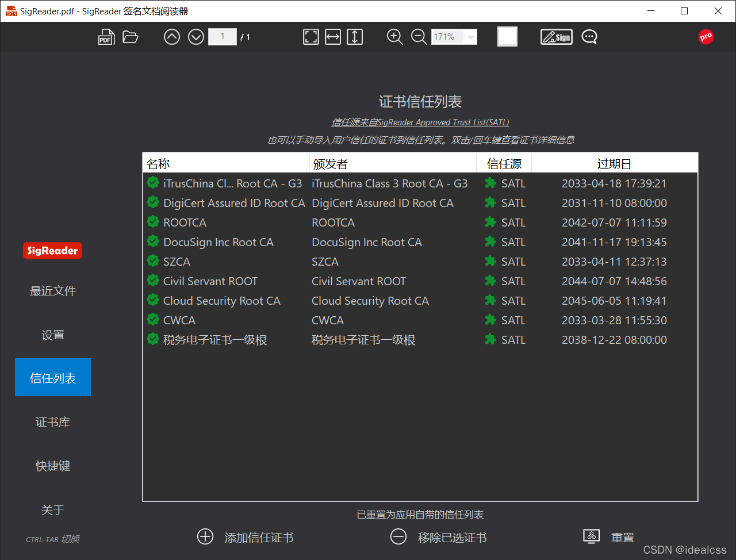The image size is (736, 560).
Task: Maximize the SigReader window
Action: [684, 11]
